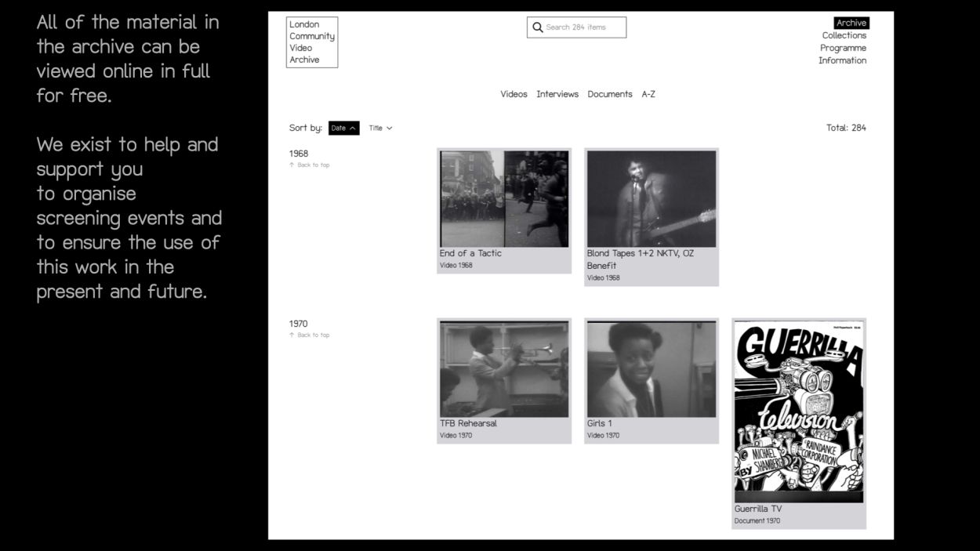
Task: Open the Girls 1 video thumbnail
Action: [652, 369]
